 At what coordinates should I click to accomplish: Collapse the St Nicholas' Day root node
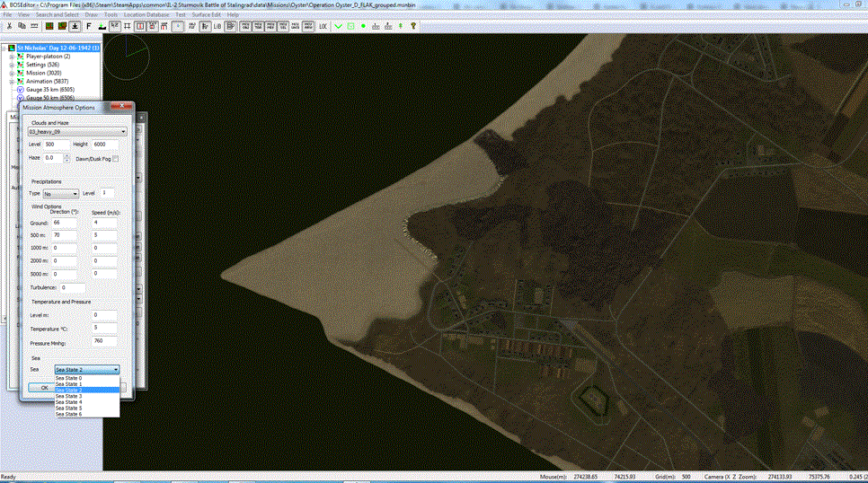(x=4, y=48)
